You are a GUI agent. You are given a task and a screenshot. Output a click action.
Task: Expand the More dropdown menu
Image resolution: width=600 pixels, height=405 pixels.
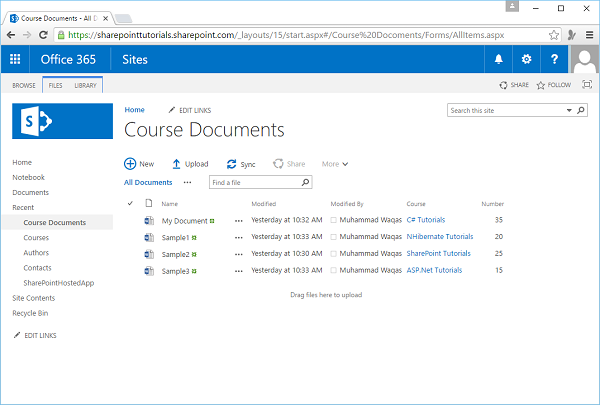pyautogui.click(x=335, y=164)
